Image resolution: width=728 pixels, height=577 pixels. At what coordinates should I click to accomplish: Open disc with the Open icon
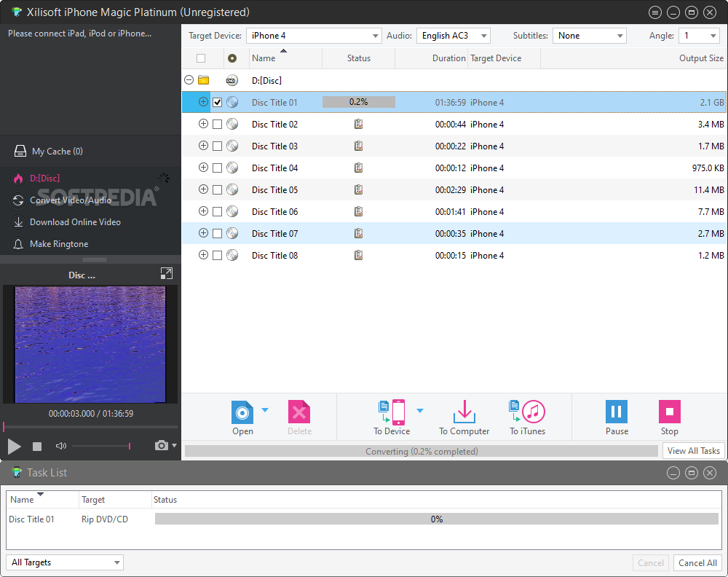(x=242, y=412)
